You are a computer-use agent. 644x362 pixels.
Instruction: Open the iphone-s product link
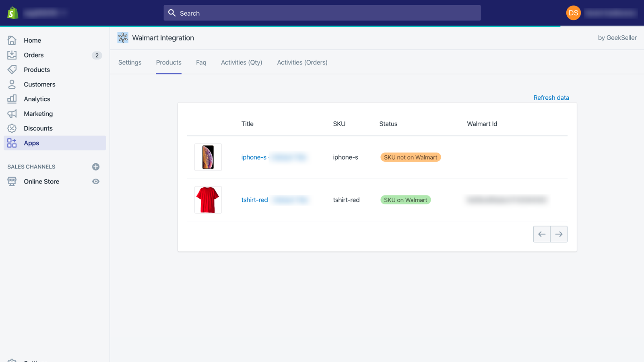[x=254, y=157]
